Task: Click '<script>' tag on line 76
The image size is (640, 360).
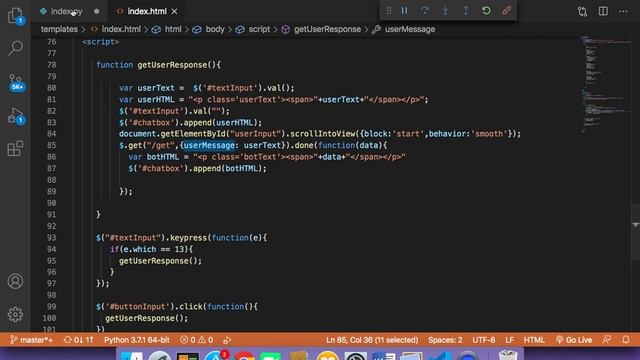Action: [100, 42]
